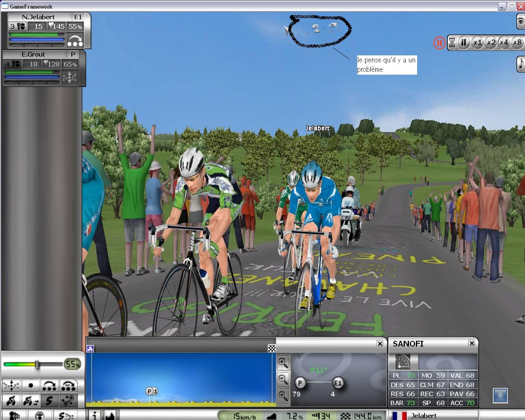Click the effort slider at 55%
Image resolution: width=525 pixels, height=420 pixels.
(37, 364)
